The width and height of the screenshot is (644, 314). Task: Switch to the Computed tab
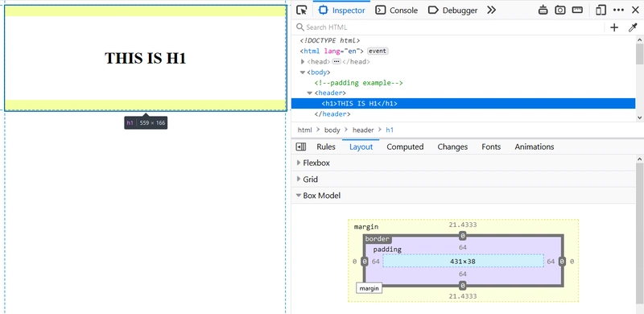(405, 147)
